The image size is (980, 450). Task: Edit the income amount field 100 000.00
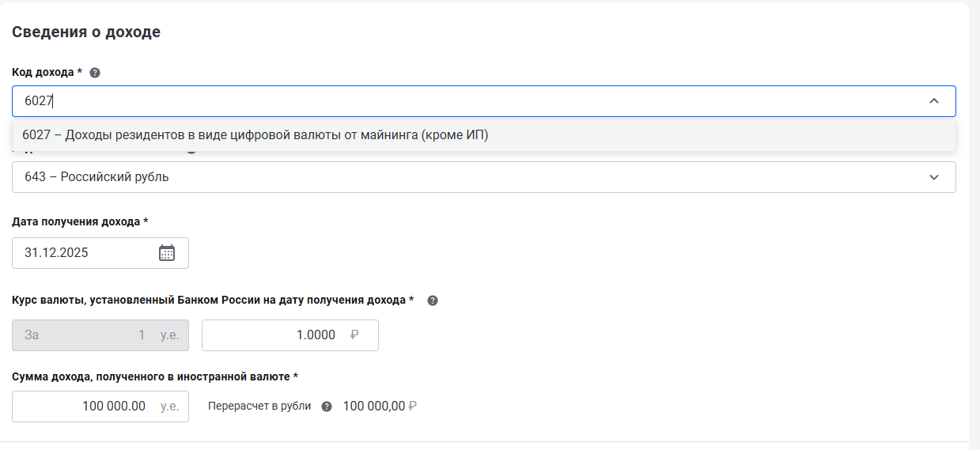[100, 407]
